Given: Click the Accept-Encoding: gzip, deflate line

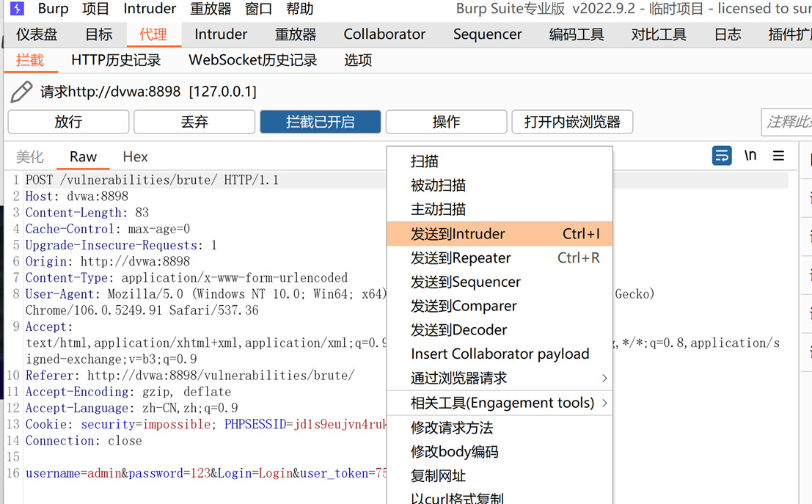Looking at the screenshot, I should pos(128,392).
